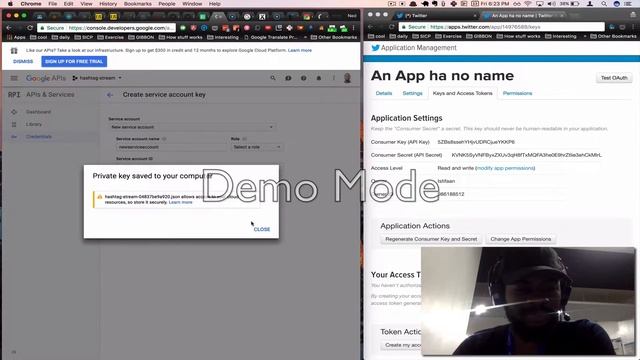Screen dimensions: 640x360
Task: Open Exercise bookmark folder in left window
Action: coord(111,37)
